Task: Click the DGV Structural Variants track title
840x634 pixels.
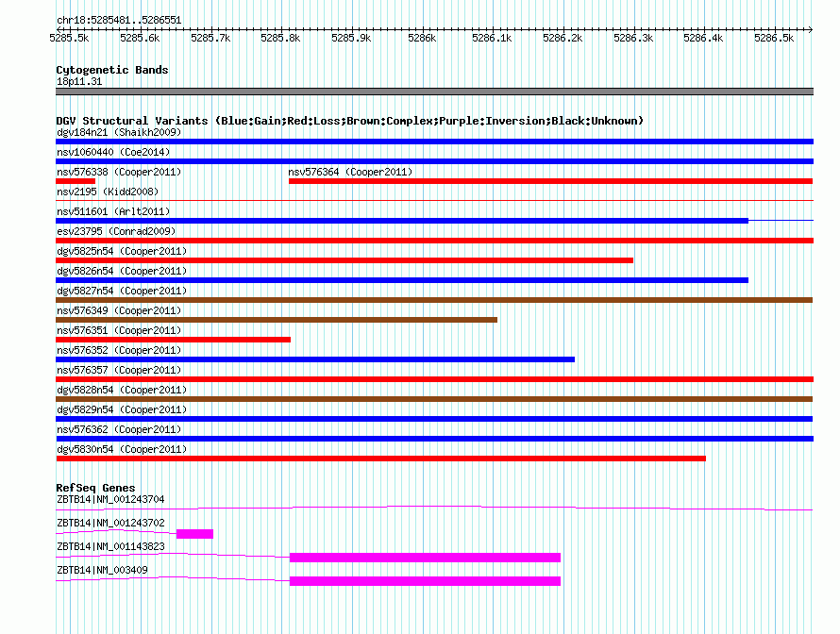Action: 350,121
